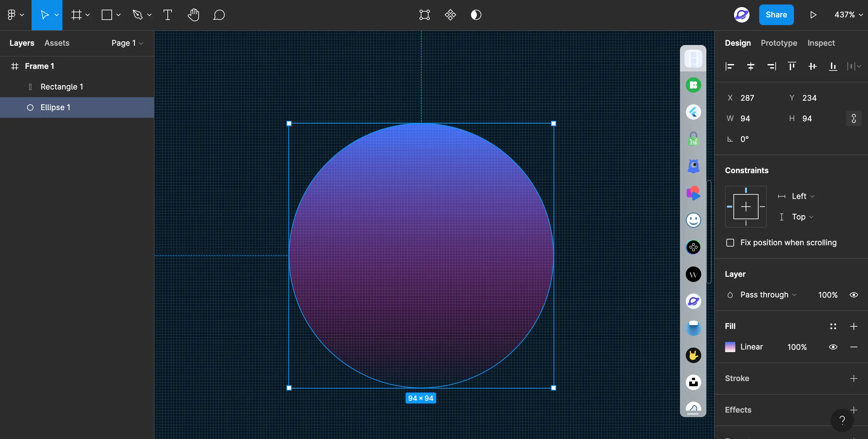Select the Hand tool
Screen dimensions: 868x439
coord(193,15)
